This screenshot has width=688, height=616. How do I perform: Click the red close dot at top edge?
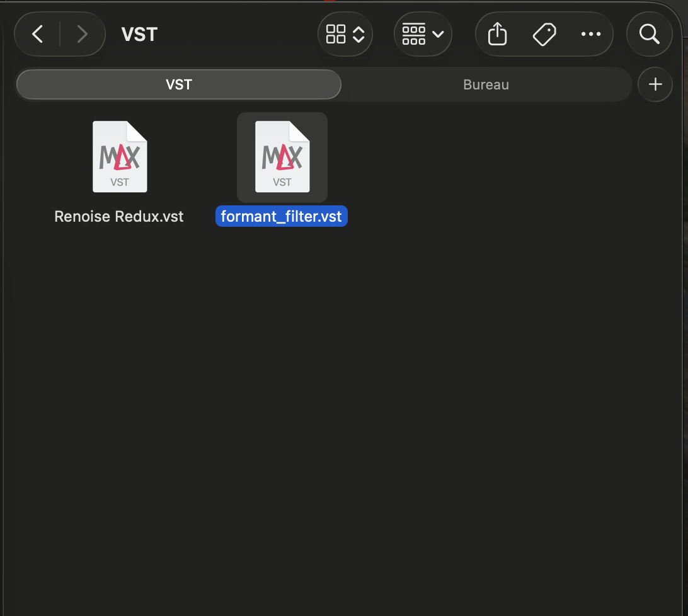[328, 1]
